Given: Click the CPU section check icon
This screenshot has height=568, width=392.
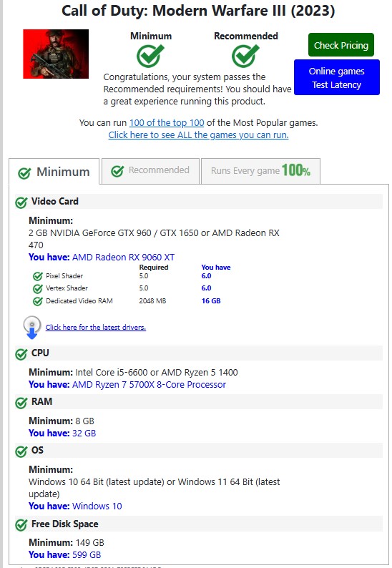Looking at the screenshot, I should tap(21, 354).
